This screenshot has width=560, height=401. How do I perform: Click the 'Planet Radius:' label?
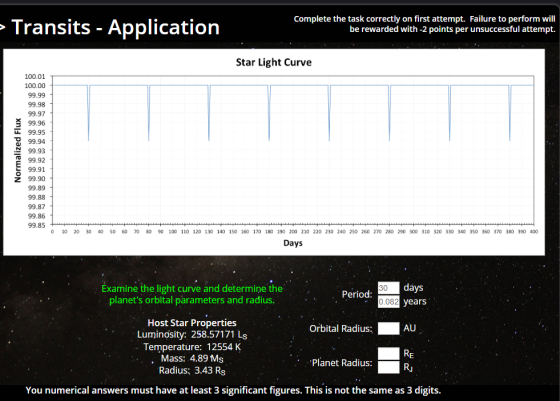(342, 363)
